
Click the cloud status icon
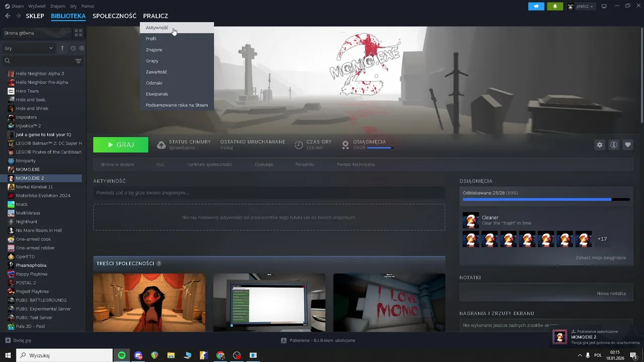tap(162, 145)
